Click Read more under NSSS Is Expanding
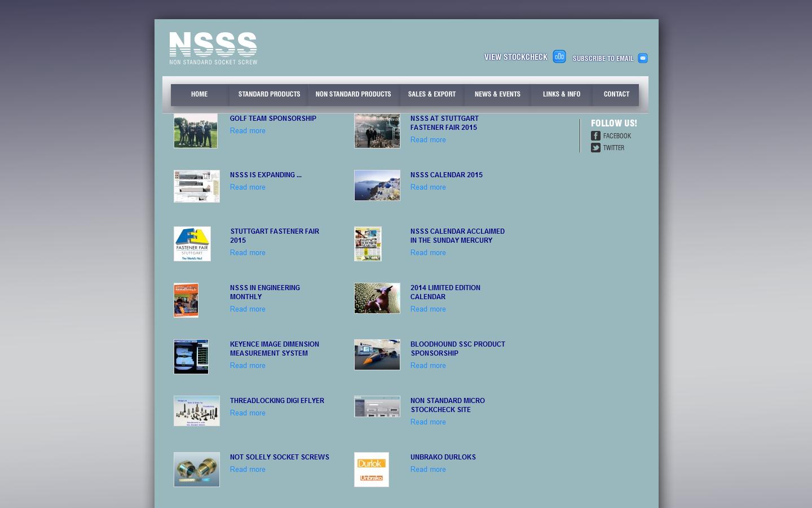Screen dimensions: 812x508 248,187
